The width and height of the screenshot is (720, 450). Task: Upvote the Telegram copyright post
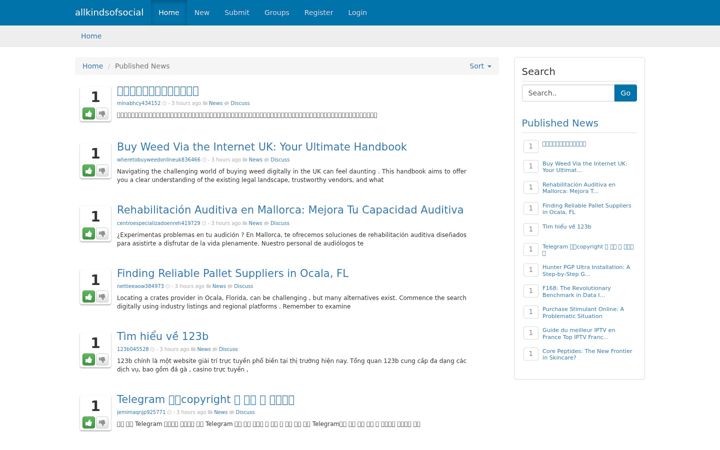89,422
